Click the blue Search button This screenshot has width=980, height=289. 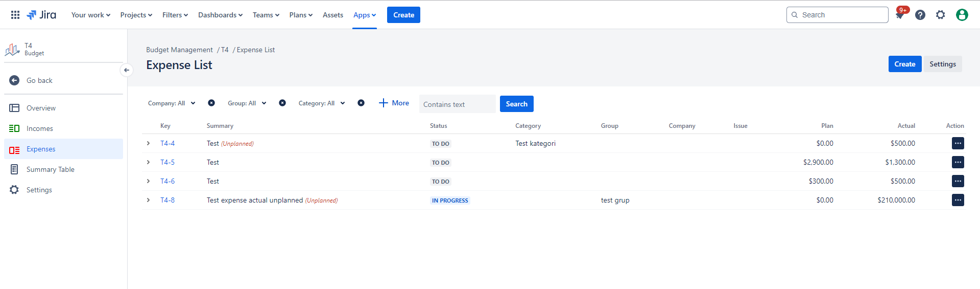pos(517,104)
